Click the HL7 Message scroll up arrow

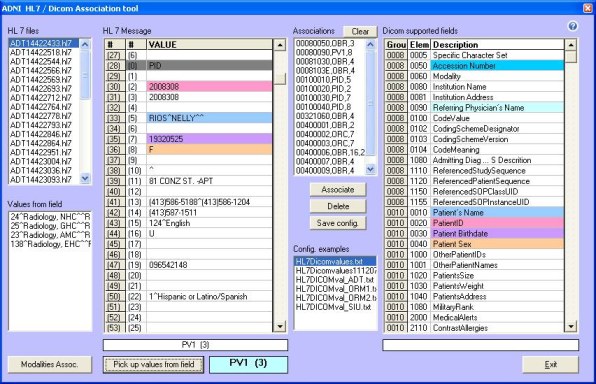click(280, 45)
